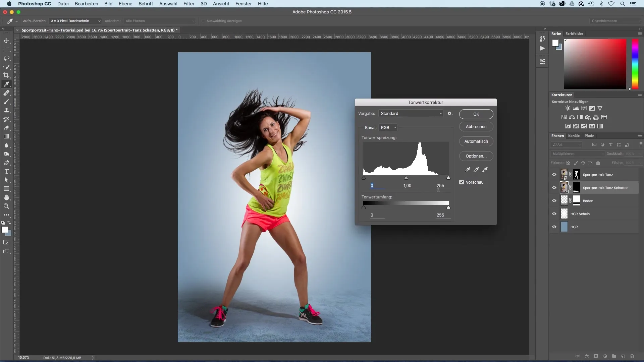Screen dimensions: 644x362
Task: Pick the white point eyedropper in Tonwertkorrektur
Action: click(485, 170)
